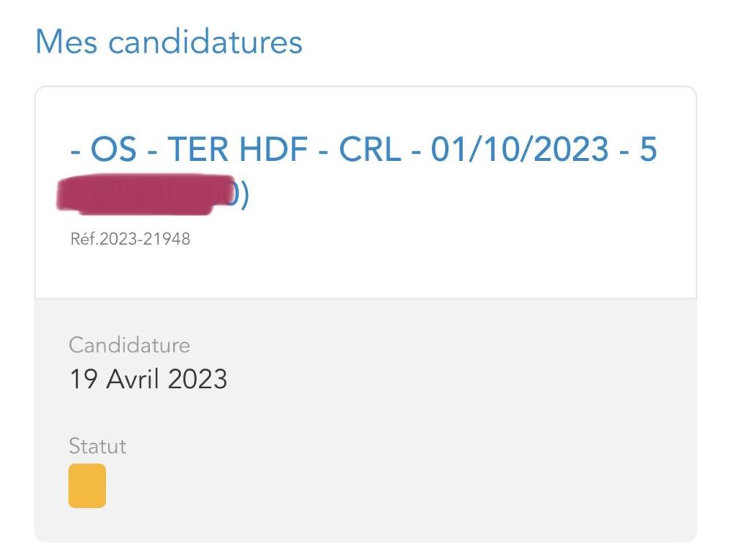This screenshot has height=560, width=731.
Task: Click the yellow status indicator square
Action: 87,485
